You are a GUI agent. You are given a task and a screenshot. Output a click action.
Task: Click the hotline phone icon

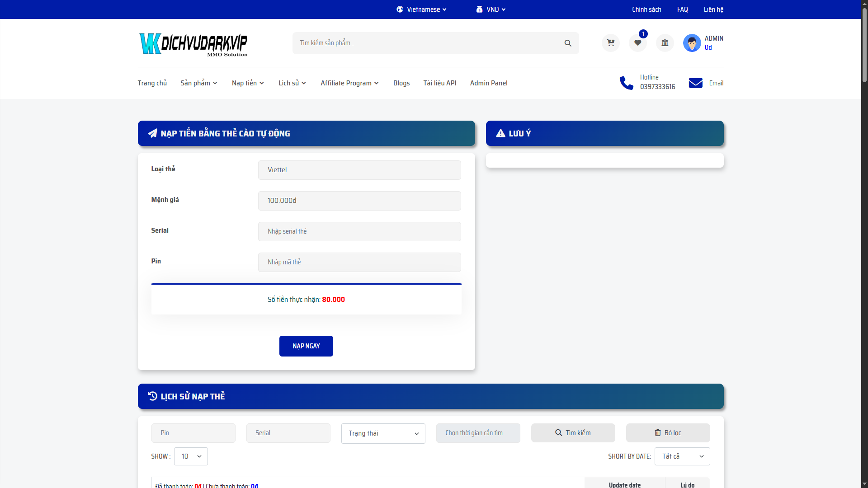pyautogui.click(x=626, y=83)
